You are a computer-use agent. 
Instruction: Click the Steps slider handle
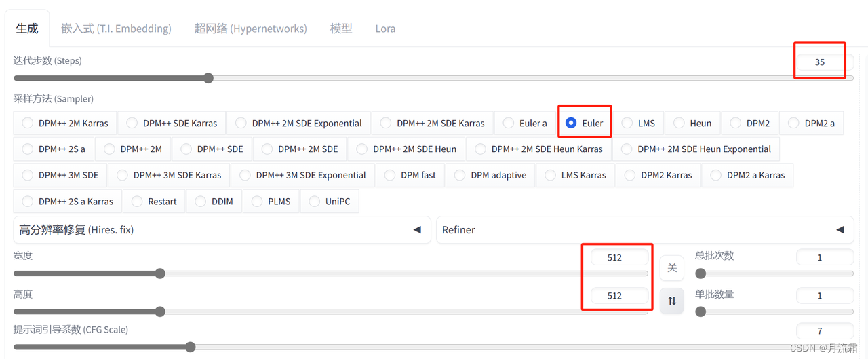click(208, 78)
